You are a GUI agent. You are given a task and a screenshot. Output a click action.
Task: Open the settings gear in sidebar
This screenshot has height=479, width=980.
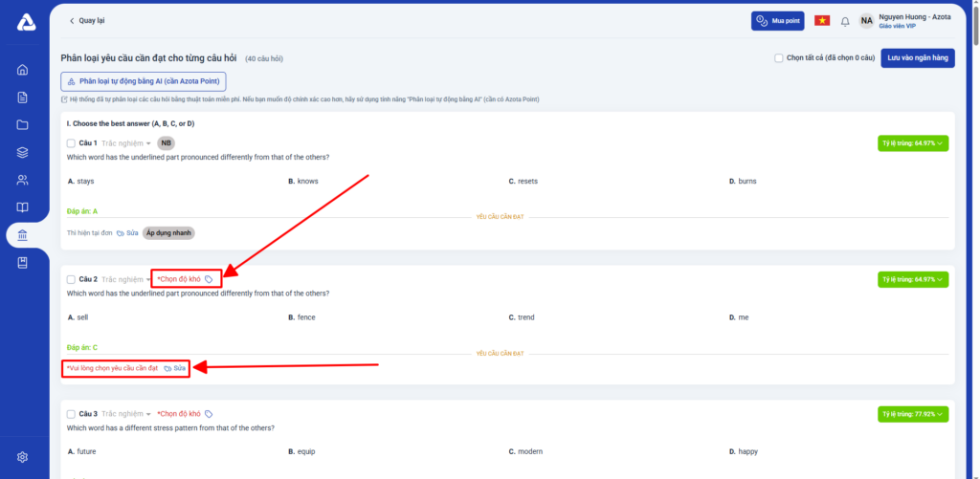point(23,457)
